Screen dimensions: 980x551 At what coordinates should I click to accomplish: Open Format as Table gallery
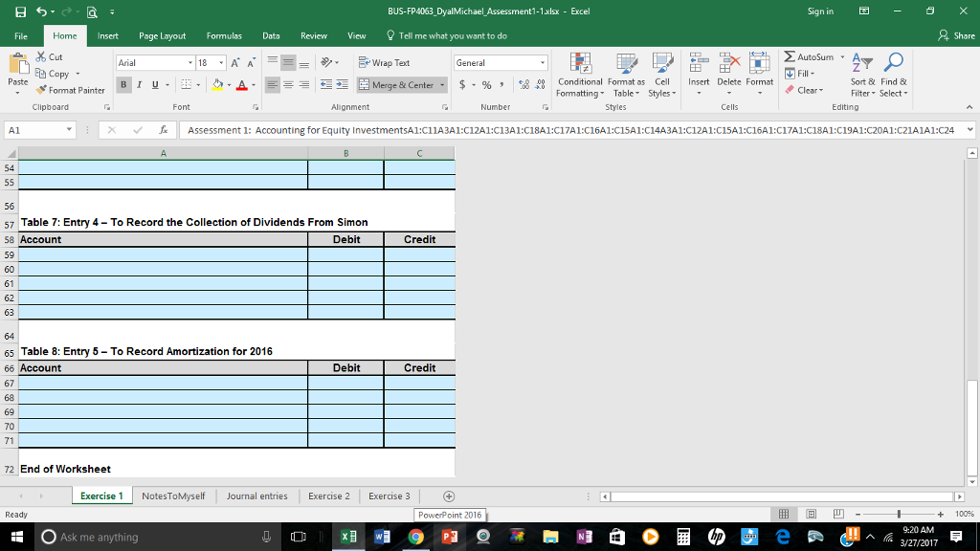[626, 75]
